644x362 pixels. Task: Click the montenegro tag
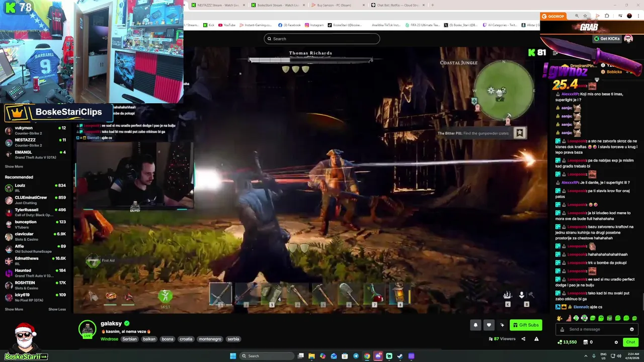[210, 339]
